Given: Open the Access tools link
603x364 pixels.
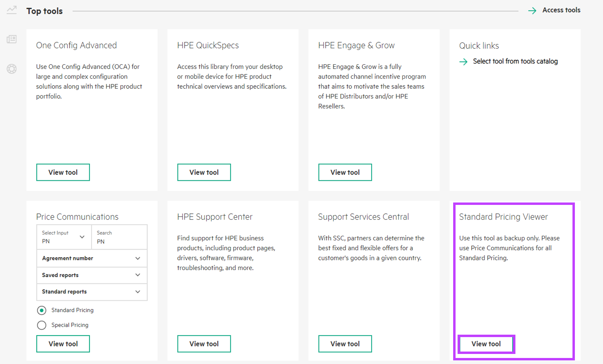Looking at the screenshot, I should coord(561,10).
